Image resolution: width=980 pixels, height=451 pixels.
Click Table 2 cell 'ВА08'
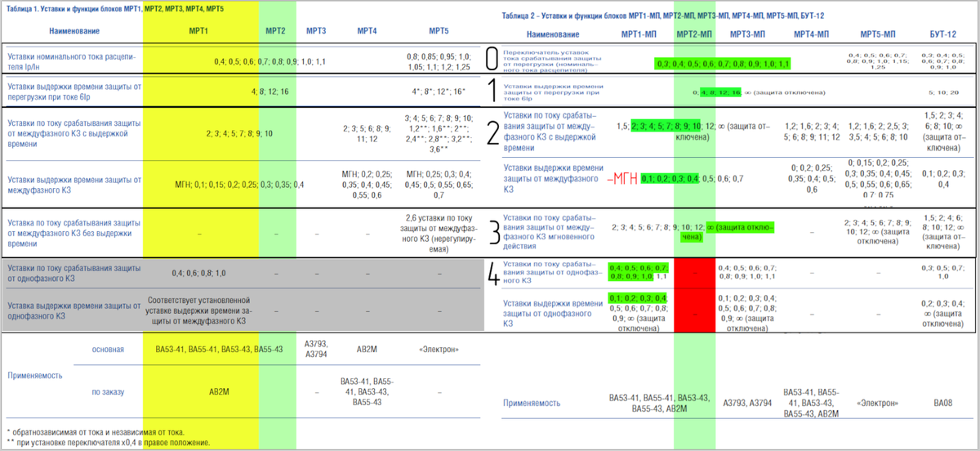[x=944, y=403]
